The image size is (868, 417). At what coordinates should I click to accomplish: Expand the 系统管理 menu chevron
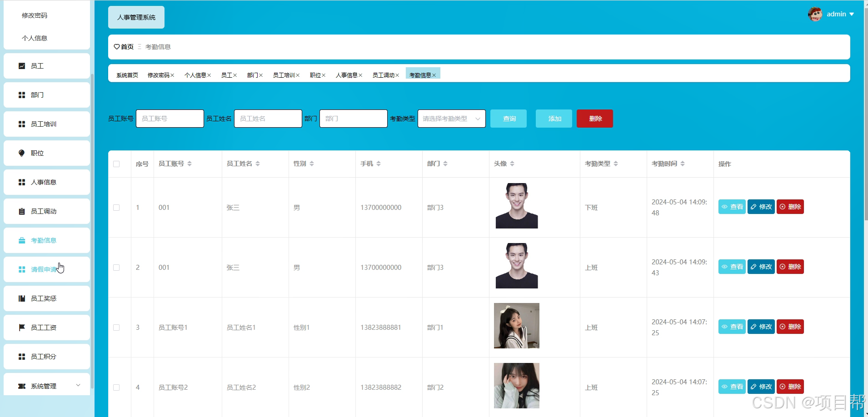pyautogui.click(x=78, y=385)
